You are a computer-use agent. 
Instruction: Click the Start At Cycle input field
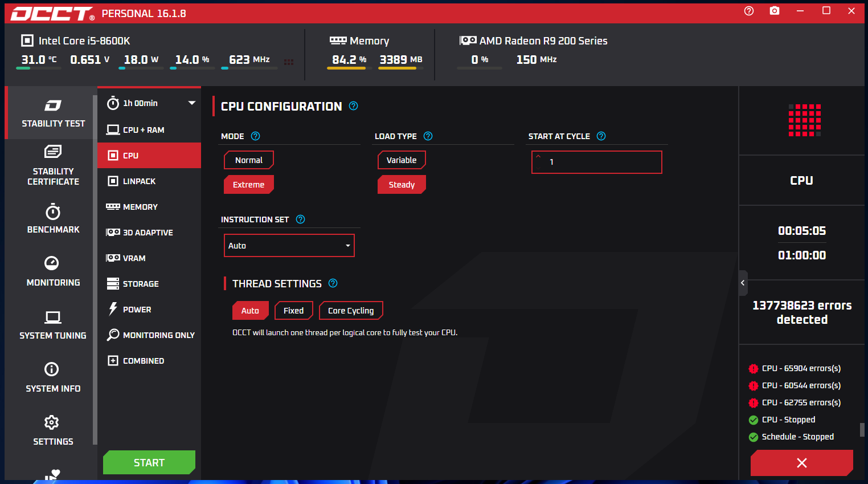[x=596, y=162]
